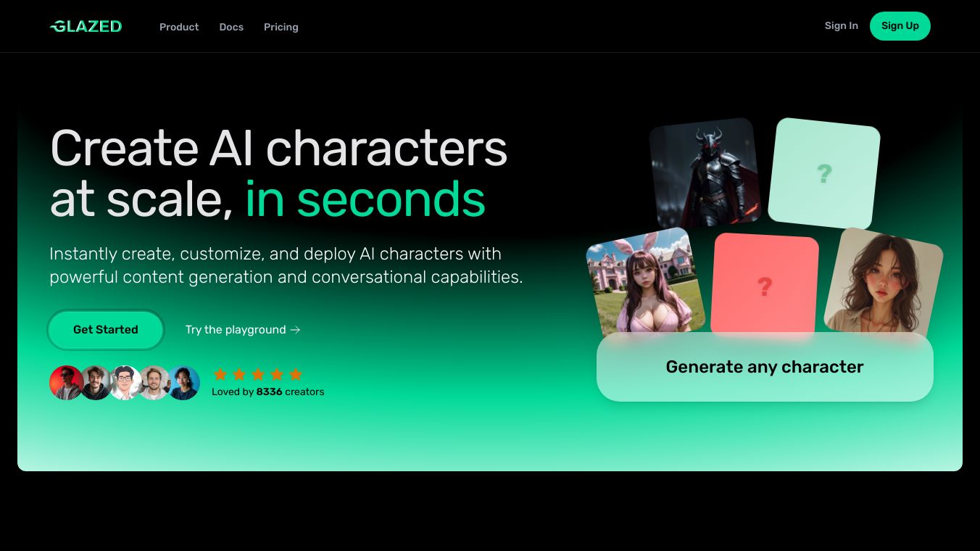
Task: Click the last creator avatar with blue background
Action: point(184,383)
